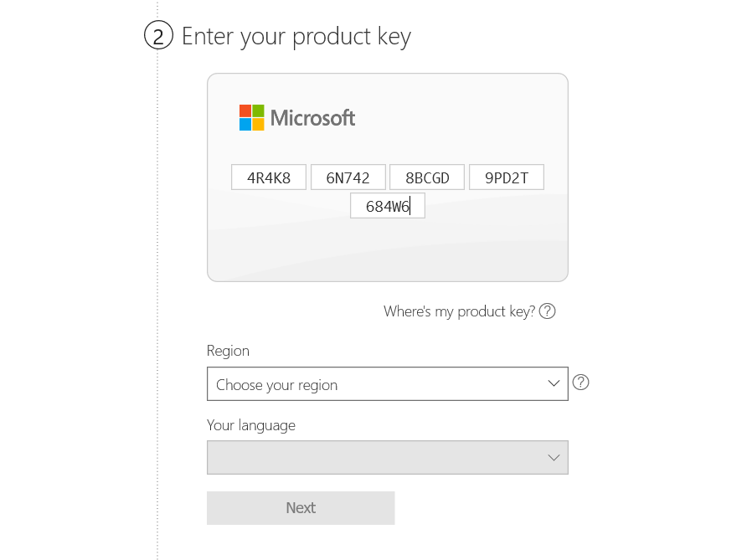Focus the key field containing 6N742

tap(348, 177)
